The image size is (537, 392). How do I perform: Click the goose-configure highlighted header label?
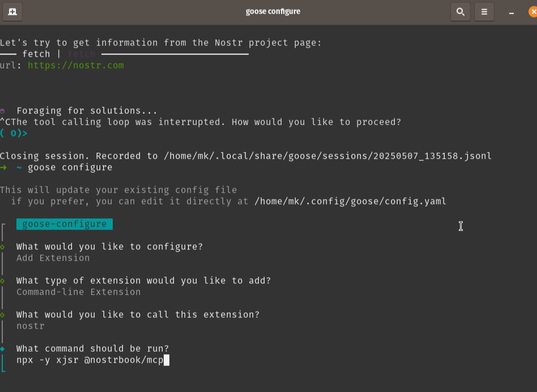(x=64, y=224)
